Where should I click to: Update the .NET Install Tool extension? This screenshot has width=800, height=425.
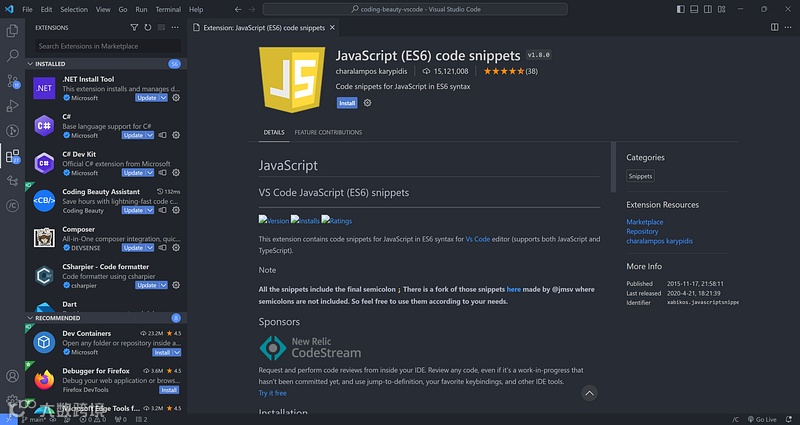[147, 97]
